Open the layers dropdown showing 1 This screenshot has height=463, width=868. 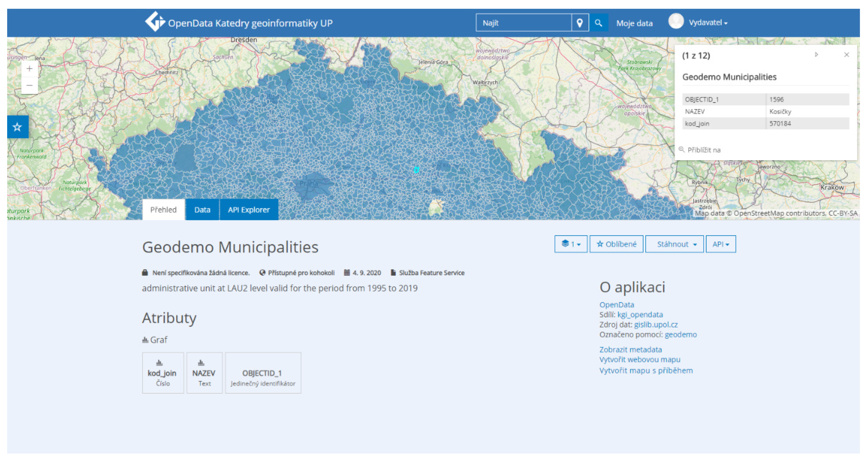(571, 244)
